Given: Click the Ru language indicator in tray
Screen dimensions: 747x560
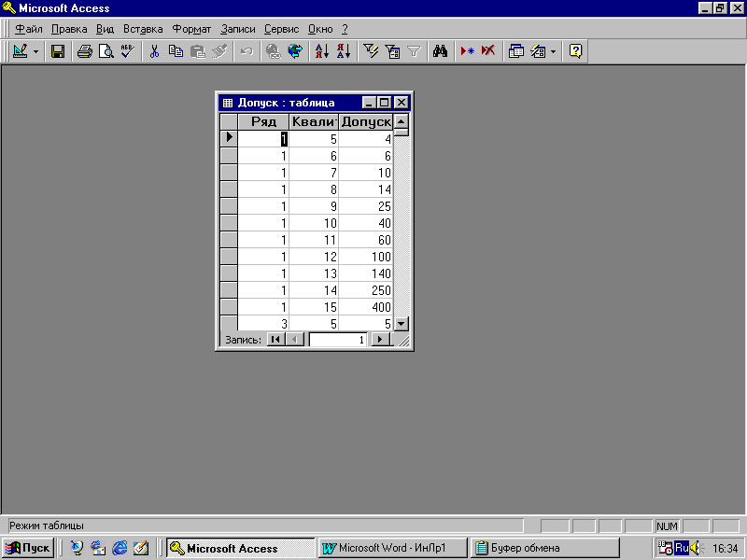Looking at the screenshot, I should pyautogui.click(x=682, y=548).
